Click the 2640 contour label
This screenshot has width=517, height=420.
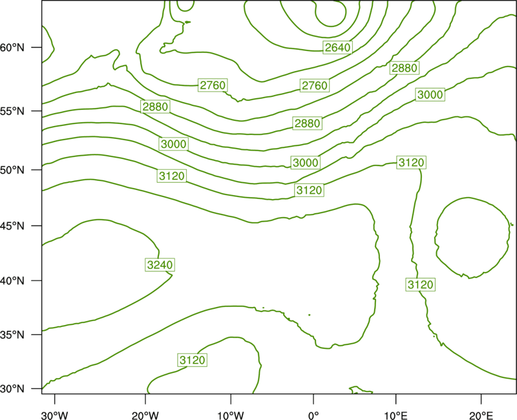pyautogui.click(x=337, y=48)
